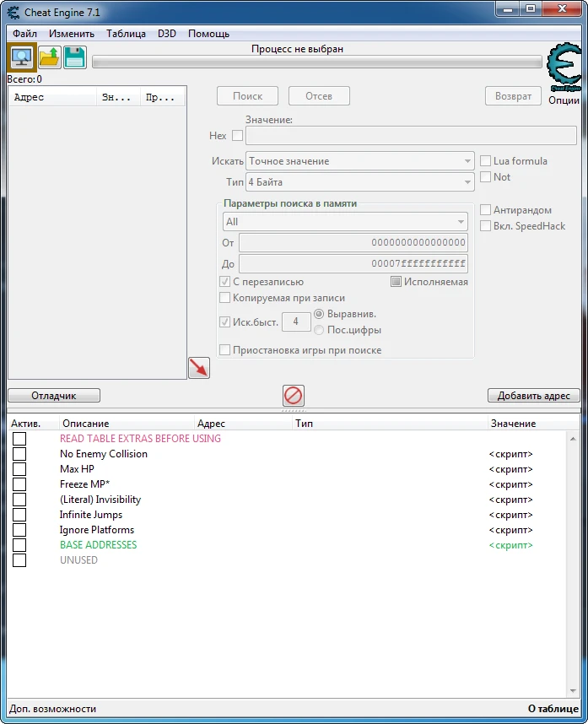This screenshot has height=724, width=588.
Task: Toggle the Иск.быст. checkbox
Action: tap(224, 321)
